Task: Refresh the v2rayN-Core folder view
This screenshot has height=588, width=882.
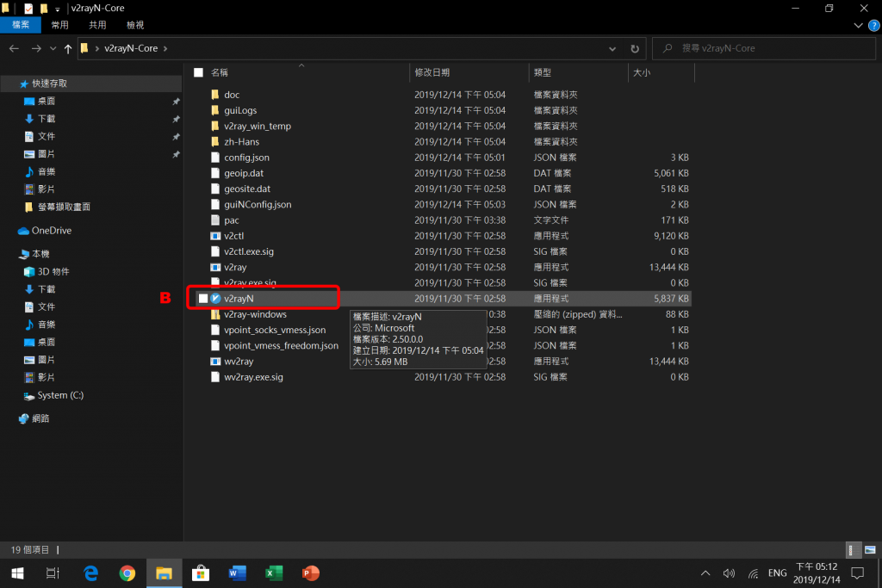Action: tap(635, 48)
